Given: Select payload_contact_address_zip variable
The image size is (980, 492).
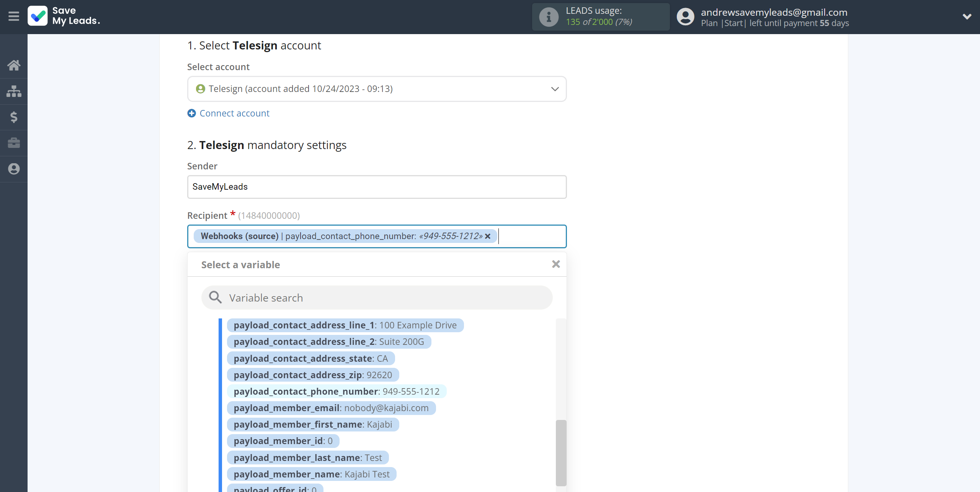Looking at the screenshot, I should (x=313, y=375).
